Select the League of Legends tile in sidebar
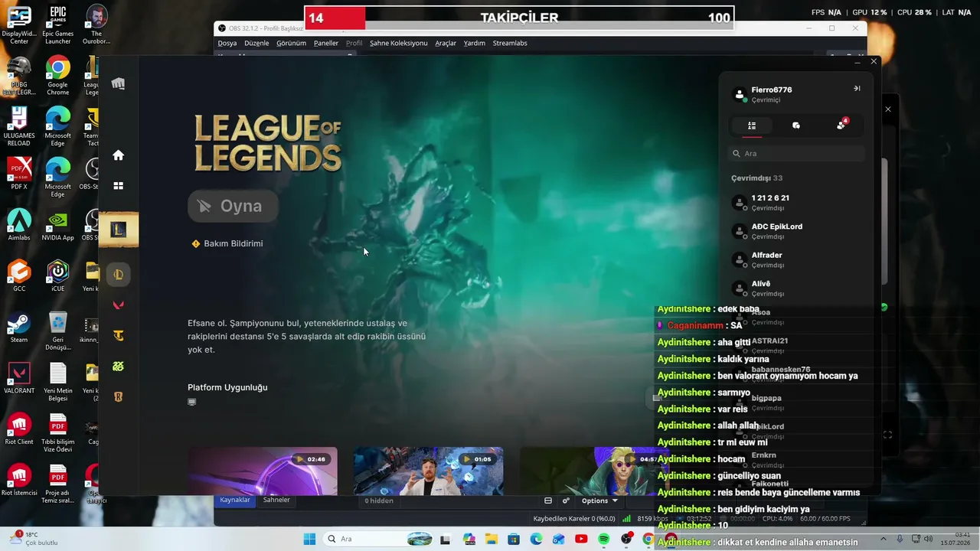 (x=118, y=230)
